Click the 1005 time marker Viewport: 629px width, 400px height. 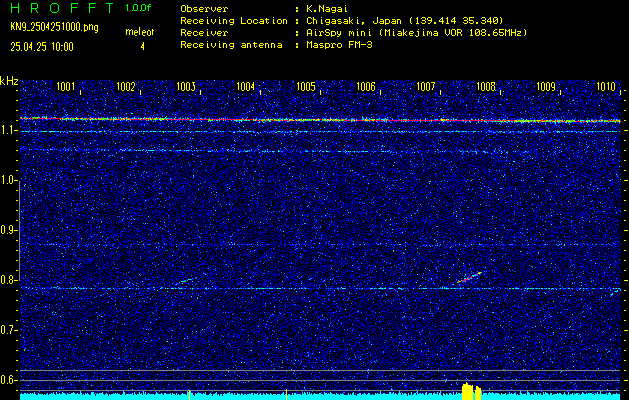(x=306, y=87)
